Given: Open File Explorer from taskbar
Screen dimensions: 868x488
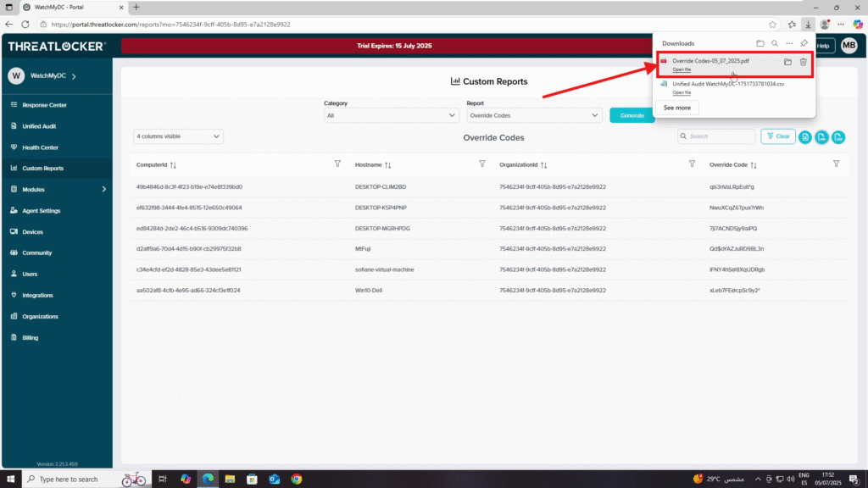Looking at the screenshot, I should tap(230, 480).
